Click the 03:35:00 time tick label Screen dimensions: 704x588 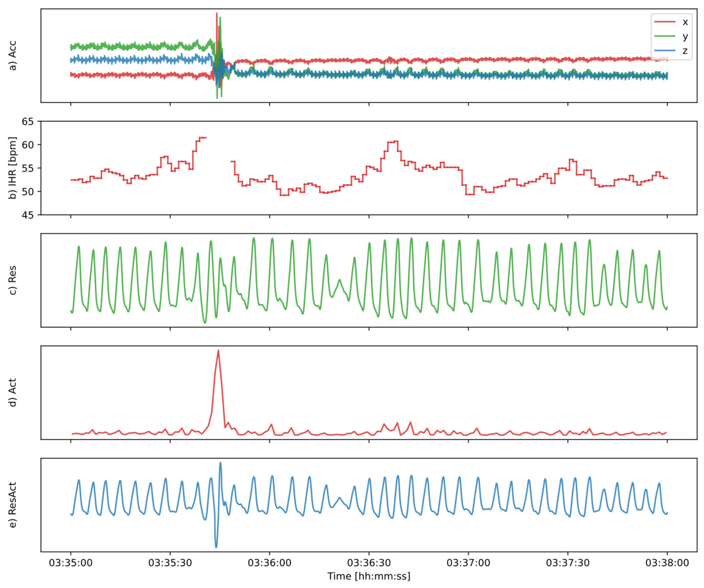71,562
